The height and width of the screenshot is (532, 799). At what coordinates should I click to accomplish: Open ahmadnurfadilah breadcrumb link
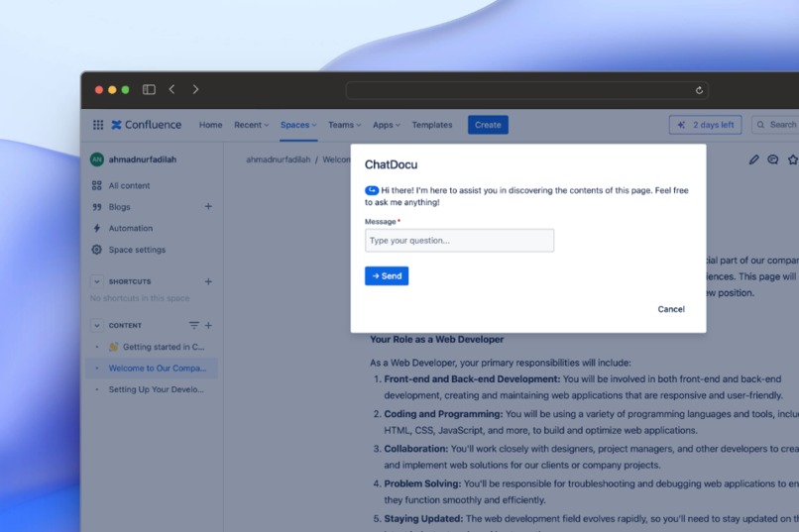(279, 160)
